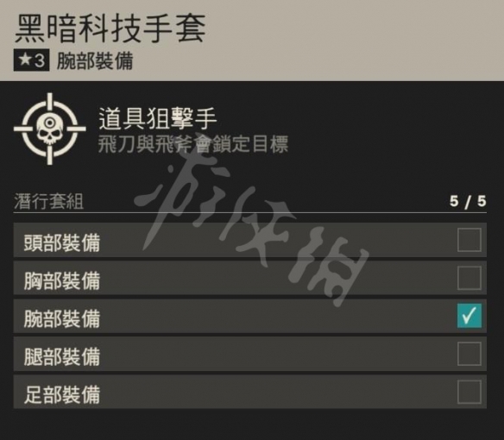Click the 飛刀與飛斧會鎖定目標 perk description
504x440 pixels.
click(192, 144)
